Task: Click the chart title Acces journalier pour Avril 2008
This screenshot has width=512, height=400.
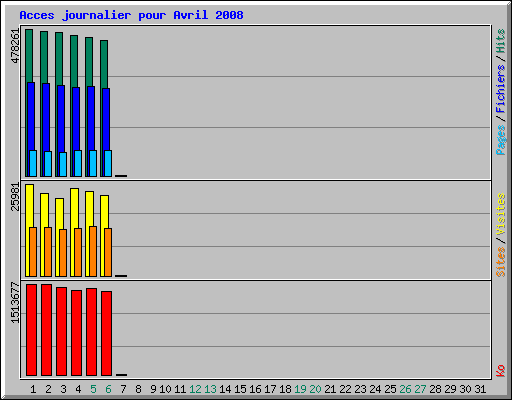Action: [131, 15]
